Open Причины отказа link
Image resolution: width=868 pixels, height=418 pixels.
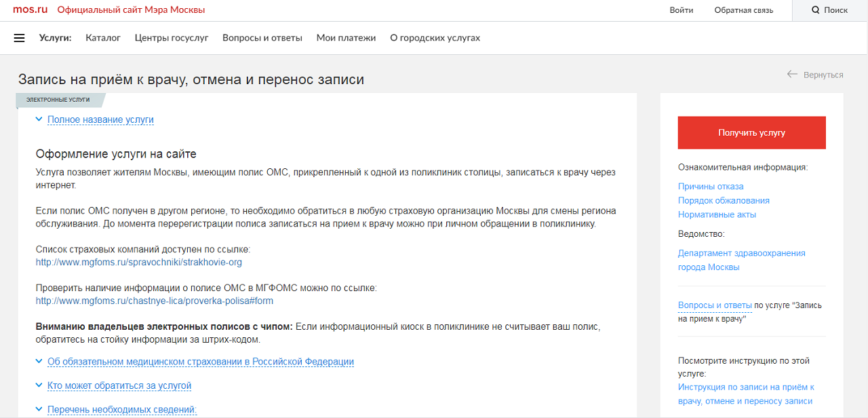711,186
